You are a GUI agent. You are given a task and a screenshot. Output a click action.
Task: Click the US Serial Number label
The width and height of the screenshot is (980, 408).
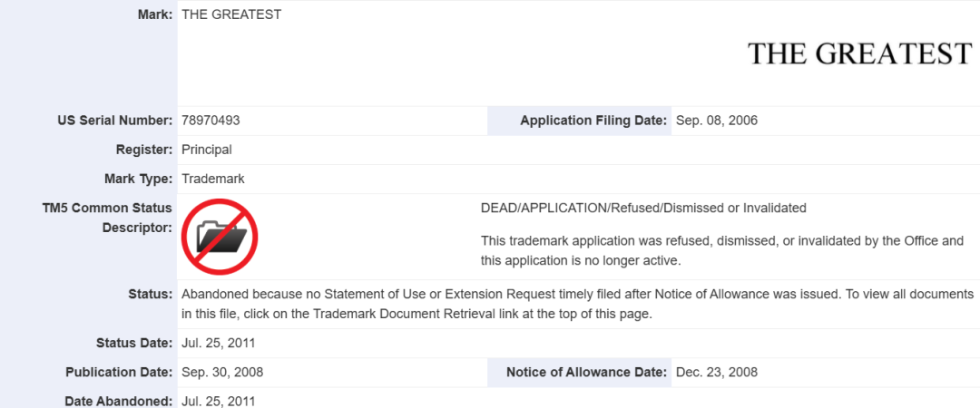pos(114,121)
